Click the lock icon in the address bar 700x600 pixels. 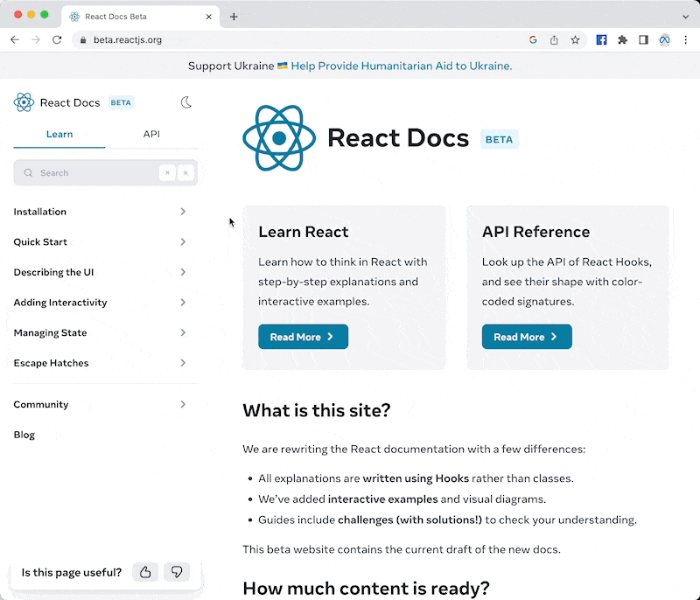(83, 39)
